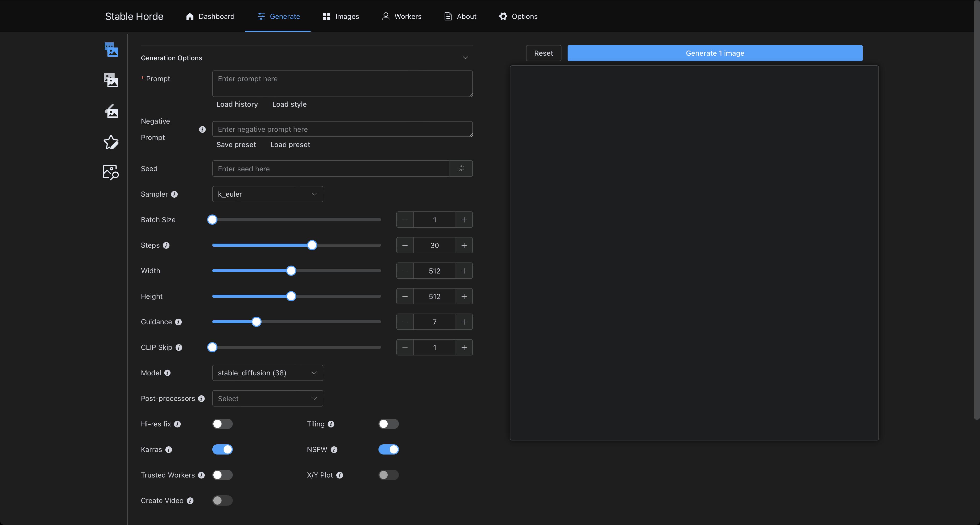Click Generate 1 image button
980x525 pixels.
(x=715, y=53)
